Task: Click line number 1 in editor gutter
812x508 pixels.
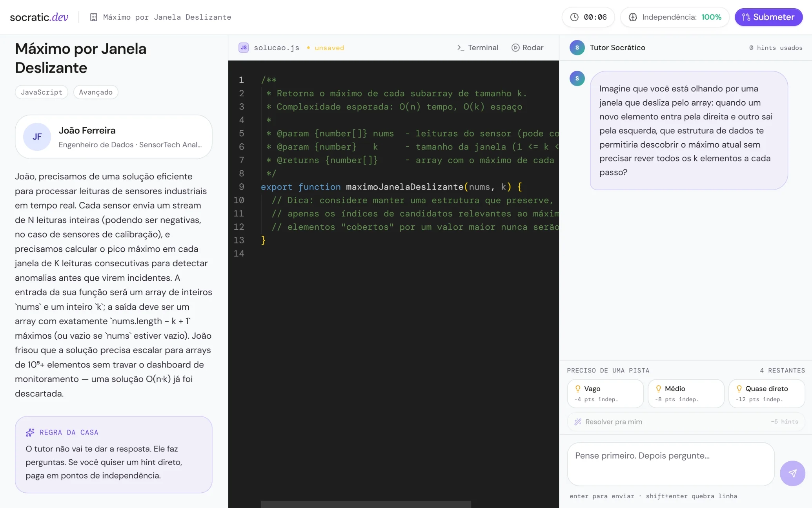Action: (x=241, y=80)
